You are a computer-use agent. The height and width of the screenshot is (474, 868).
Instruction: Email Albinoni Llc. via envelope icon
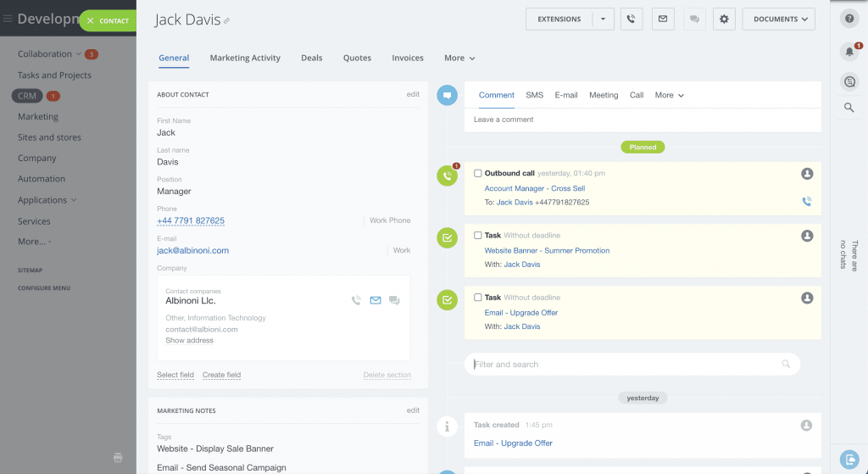tap(376, 300)
